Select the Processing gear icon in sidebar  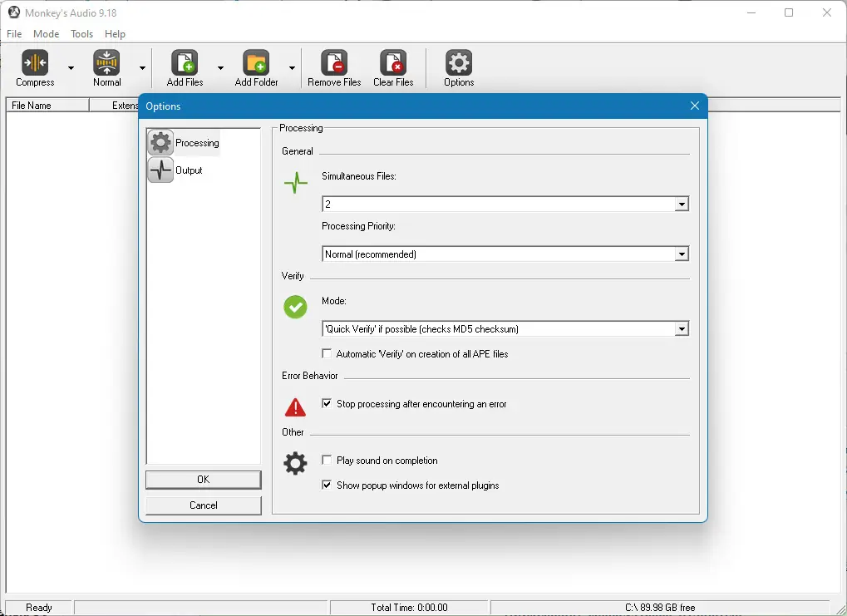coord(160,143)
